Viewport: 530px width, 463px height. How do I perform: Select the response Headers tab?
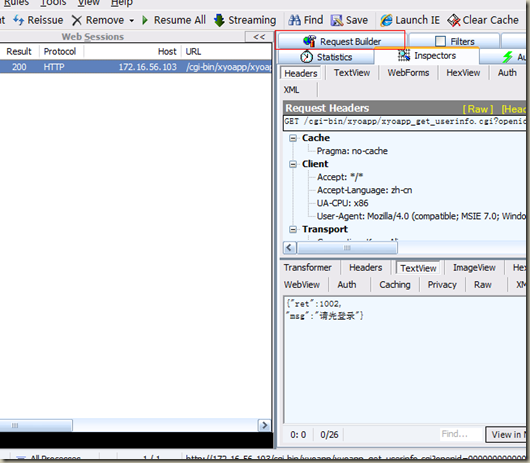pyautogui.click(x=365, y=268)
